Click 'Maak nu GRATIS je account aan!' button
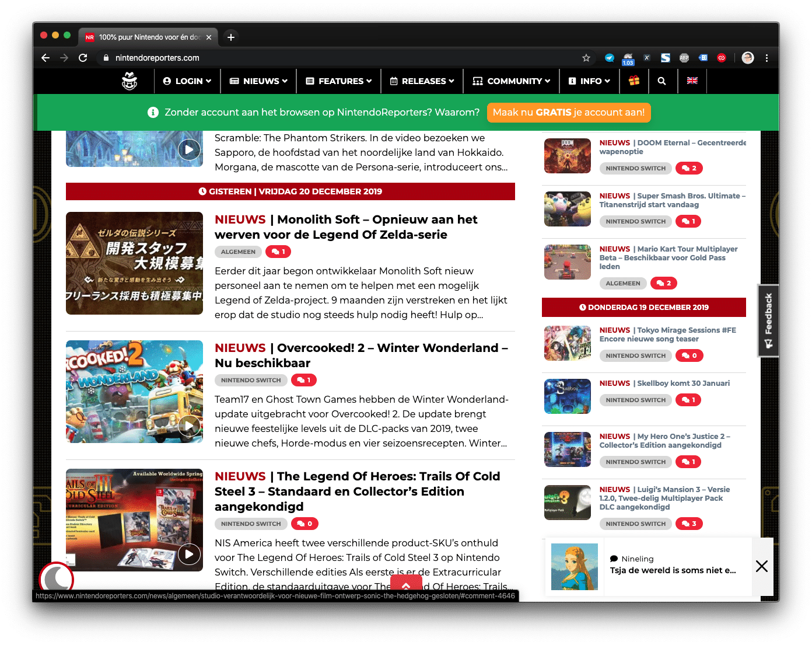Viewport: 812px width, 645px height. pyautogui.click(x=569, y=112)
